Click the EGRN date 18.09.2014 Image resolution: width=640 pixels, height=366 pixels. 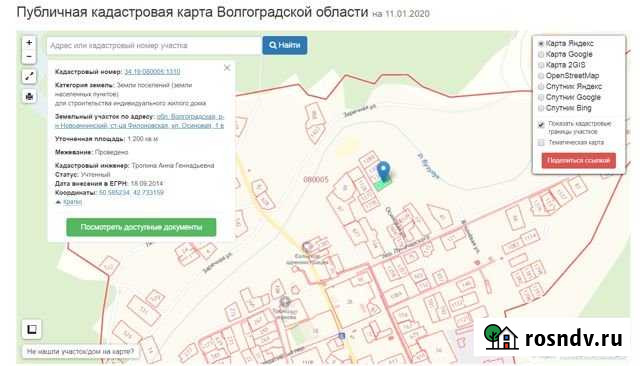coord(147,184)
